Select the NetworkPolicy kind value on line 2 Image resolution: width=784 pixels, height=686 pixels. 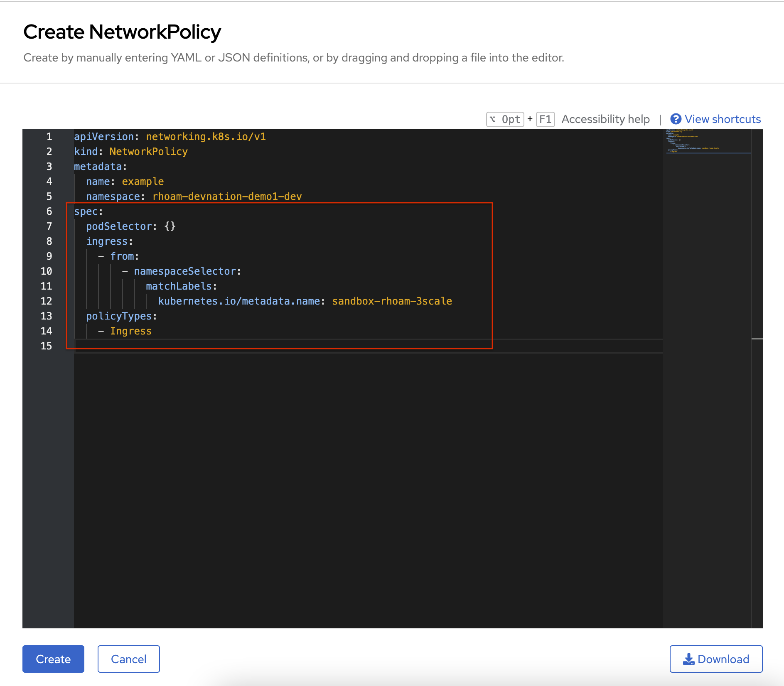click(x=148, y=151)
